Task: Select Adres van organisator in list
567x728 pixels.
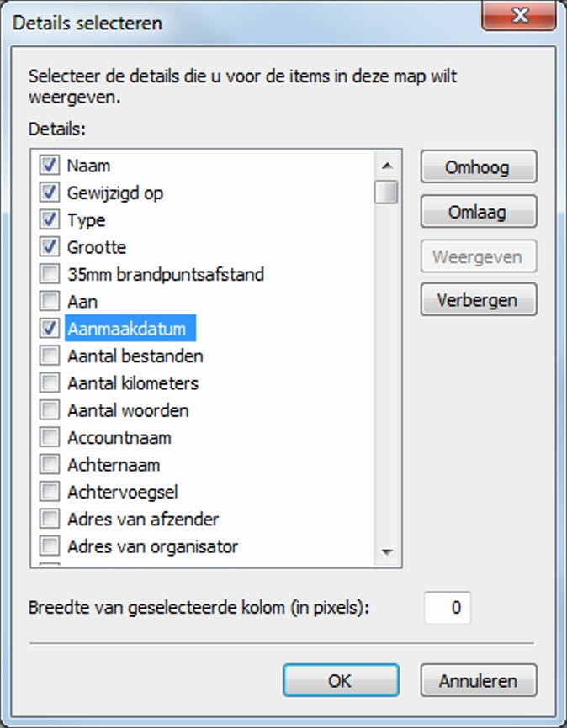Action: (152, 546)
